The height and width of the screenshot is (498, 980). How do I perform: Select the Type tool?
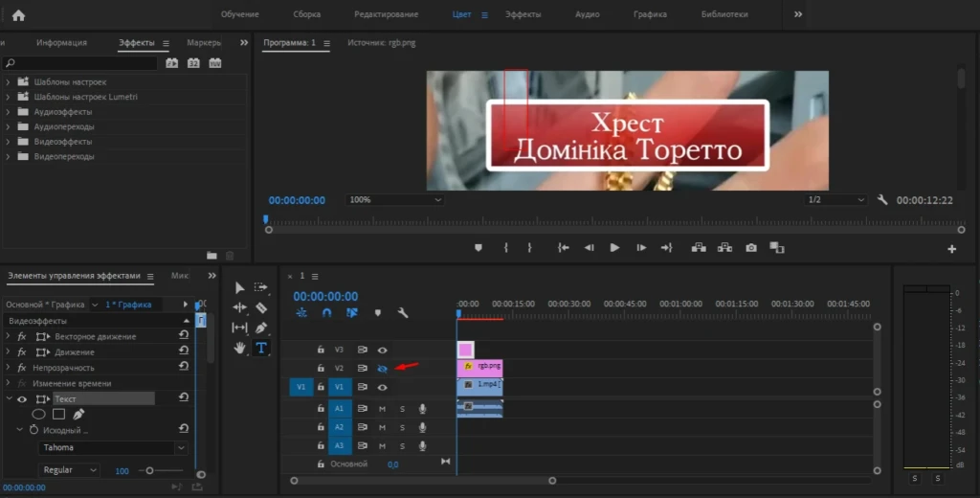(x=261, y=348)
